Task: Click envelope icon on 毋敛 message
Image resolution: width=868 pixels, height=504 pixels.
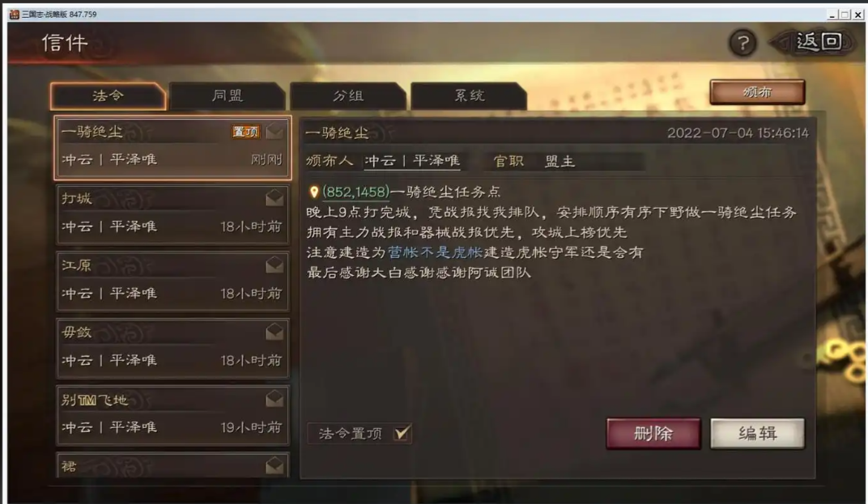Action: point(274,332)
